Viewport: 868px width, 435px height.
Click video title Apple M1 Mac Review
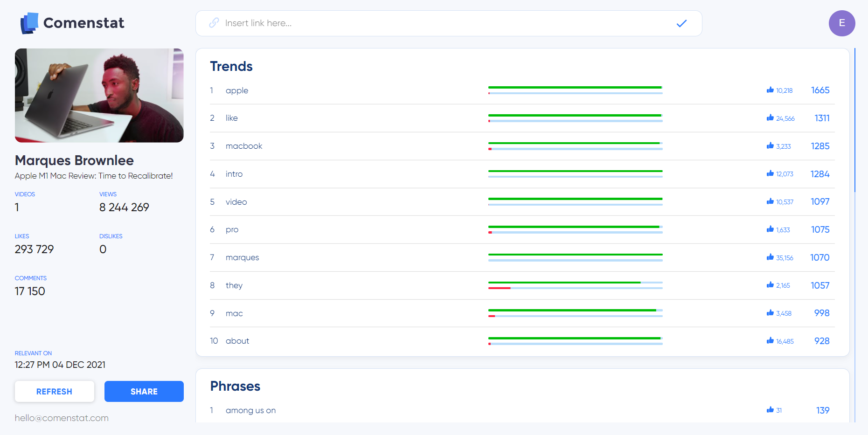pos(94,176)
